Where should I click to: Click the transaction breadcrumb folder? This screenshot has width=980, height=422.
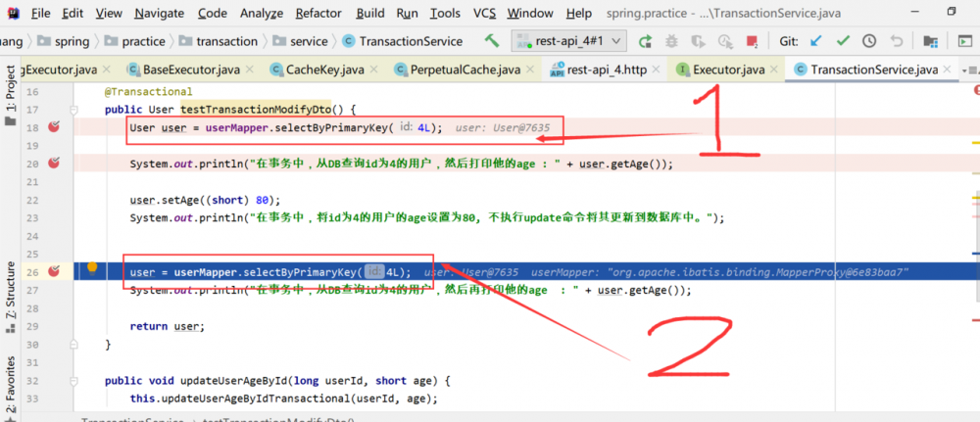pos(218,41)
